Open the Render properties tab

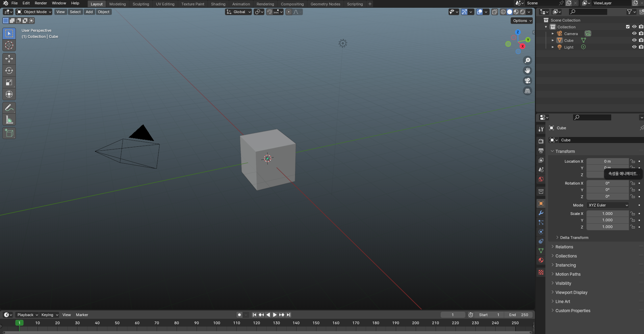pos(541,141)
